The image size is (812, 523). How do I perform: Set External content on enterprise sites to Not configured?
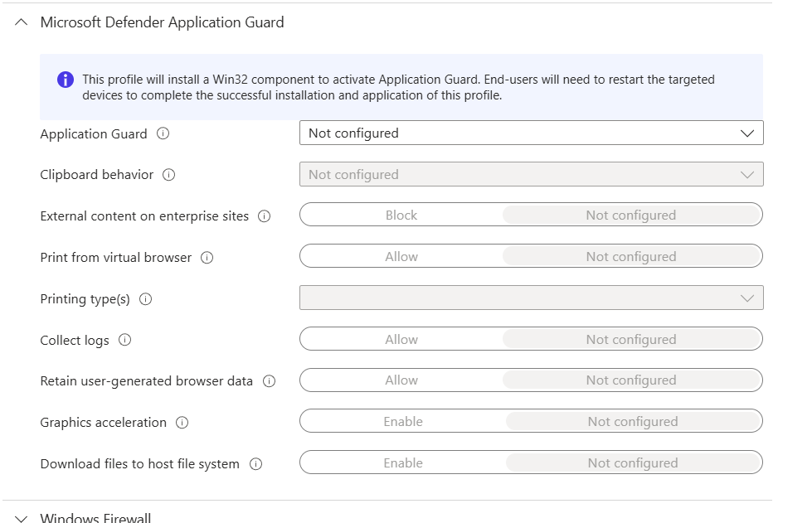coord(631,215)
